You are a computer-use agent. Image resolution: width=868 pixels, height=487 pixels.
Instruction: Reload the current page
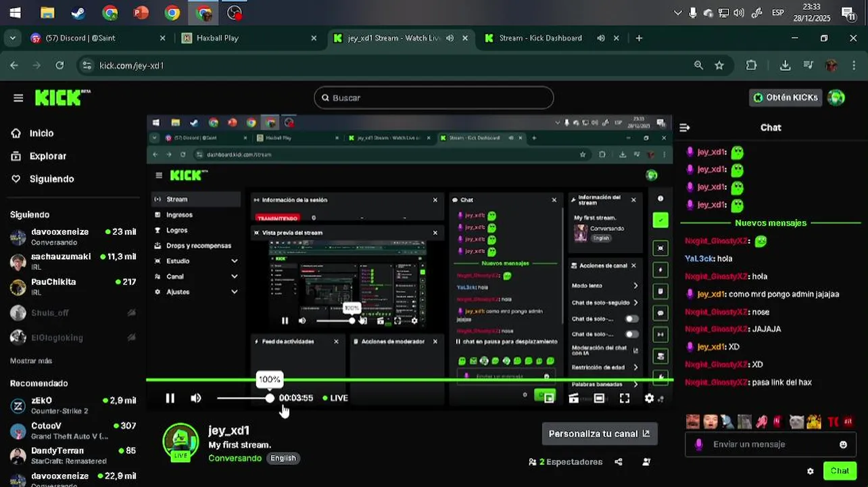pyautogui.click(x=59, y=66)
